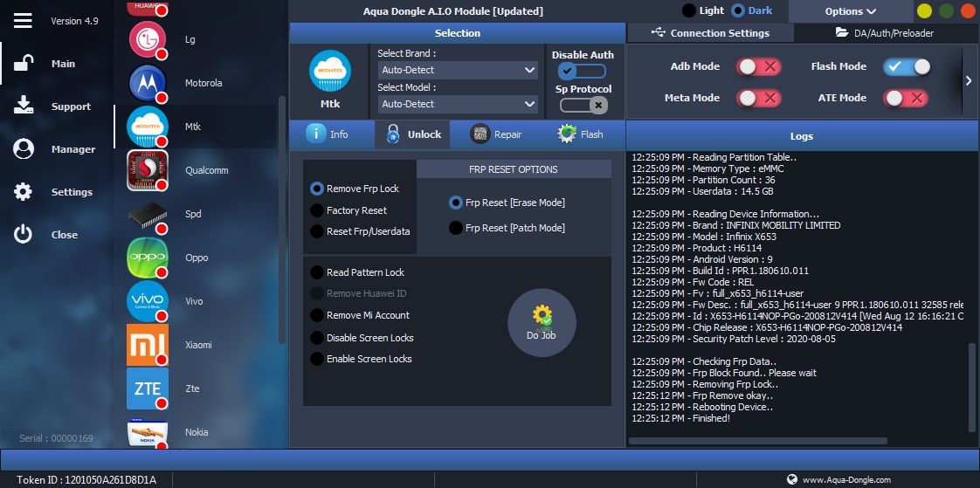This screenshot has width=980, height=488.
Task: Click the blue progress bar
Action: pos(489,460)
